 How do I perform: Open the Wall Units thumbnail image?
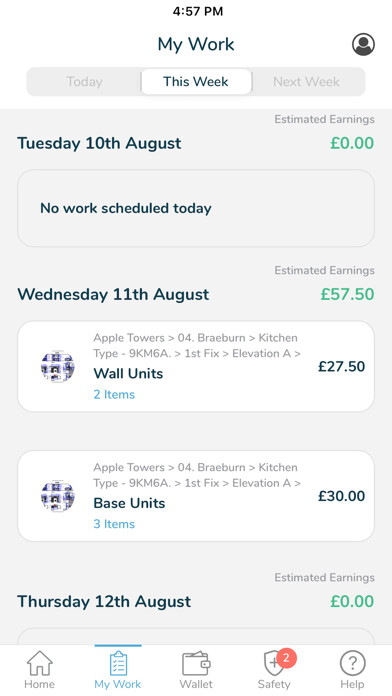pos(58,366)
